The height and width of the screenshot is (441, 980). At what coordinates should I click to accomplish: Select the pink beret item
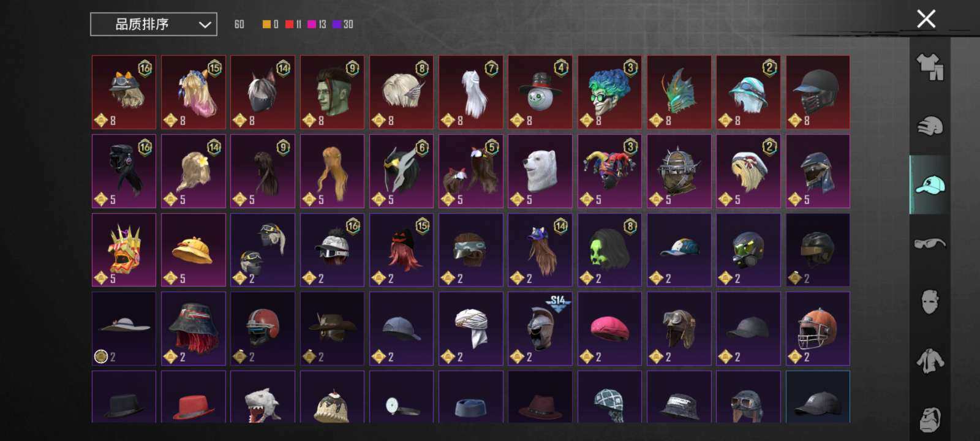tap(609, 329)
